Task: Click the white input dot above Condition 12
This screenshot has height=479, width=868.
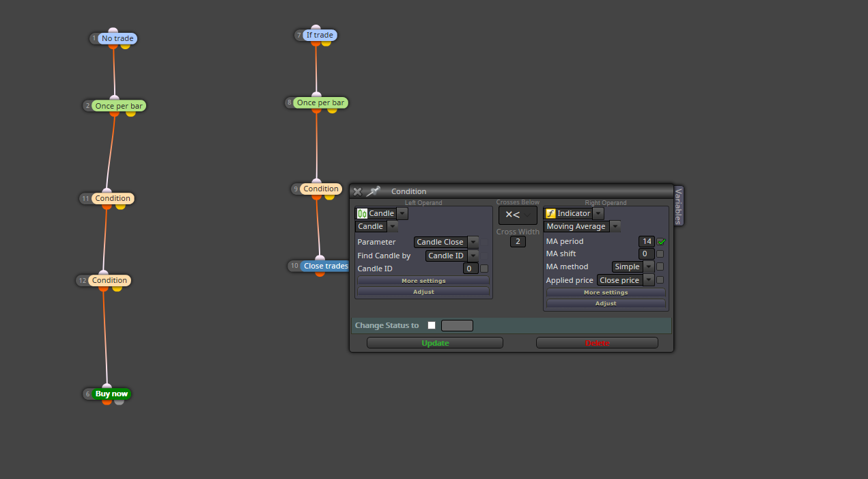Action: click(104, 273)
